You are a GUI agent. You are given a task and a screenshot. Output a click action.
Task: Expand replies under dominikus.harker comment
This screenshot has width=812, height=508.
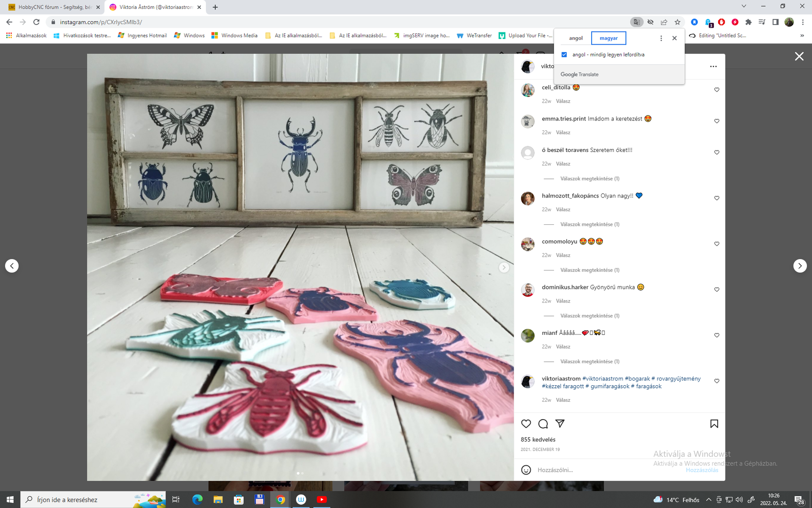(x=589, y=316)
